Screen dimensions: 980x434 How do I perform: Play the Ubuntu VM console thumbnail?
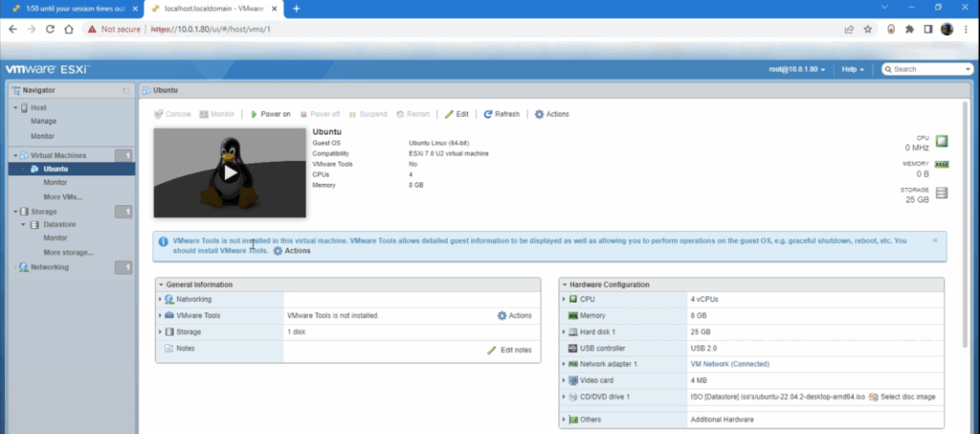230,172
